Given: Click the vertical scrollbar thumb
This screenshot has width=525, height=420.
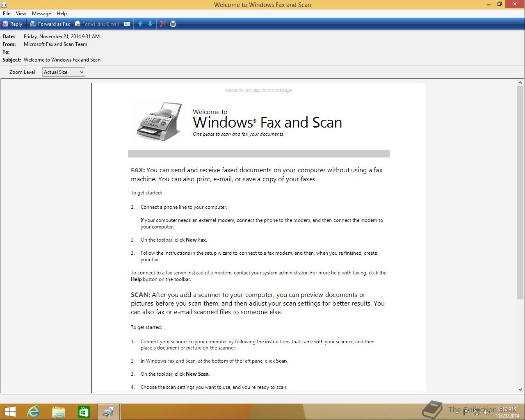Looking at the screenshot, I should [x=520, y=192].
